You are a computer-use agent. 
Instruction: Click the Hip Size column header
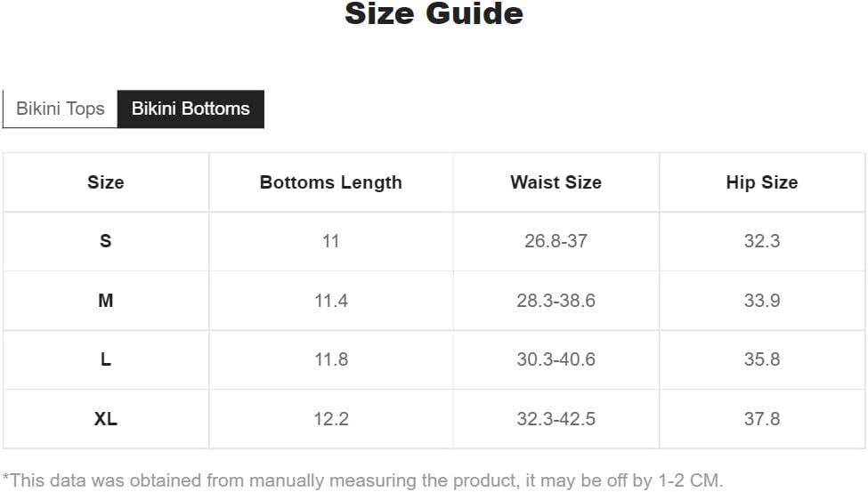point(761,182)
